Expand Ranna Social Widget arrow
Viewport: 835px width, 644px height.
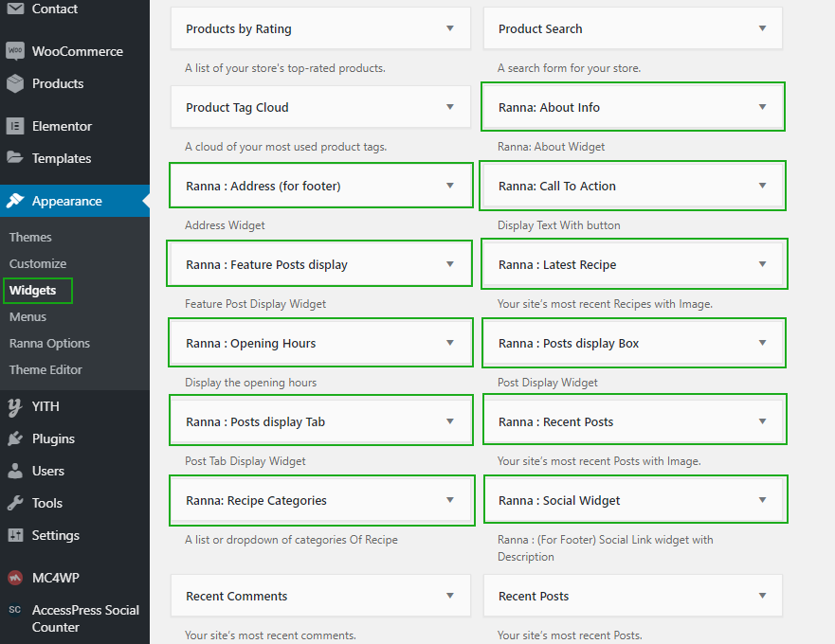pos(763,500)
